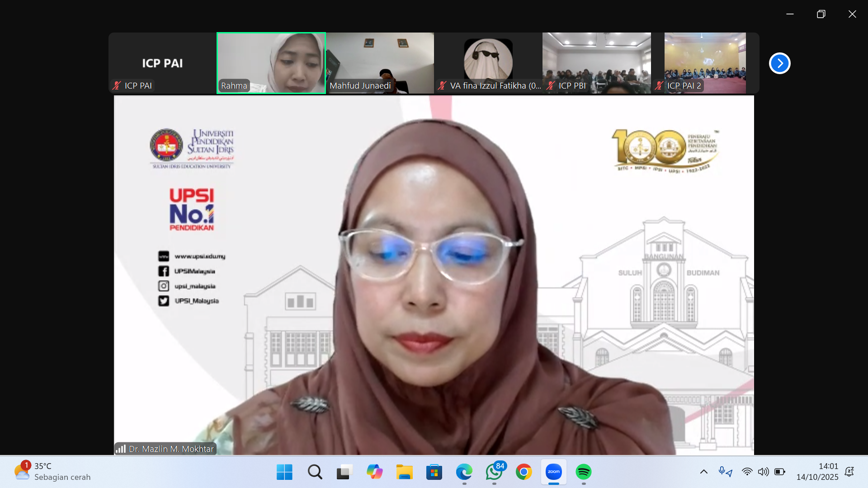Open Task View from taskbar
This screenshot has height=488, width=868.
[344, 472]
